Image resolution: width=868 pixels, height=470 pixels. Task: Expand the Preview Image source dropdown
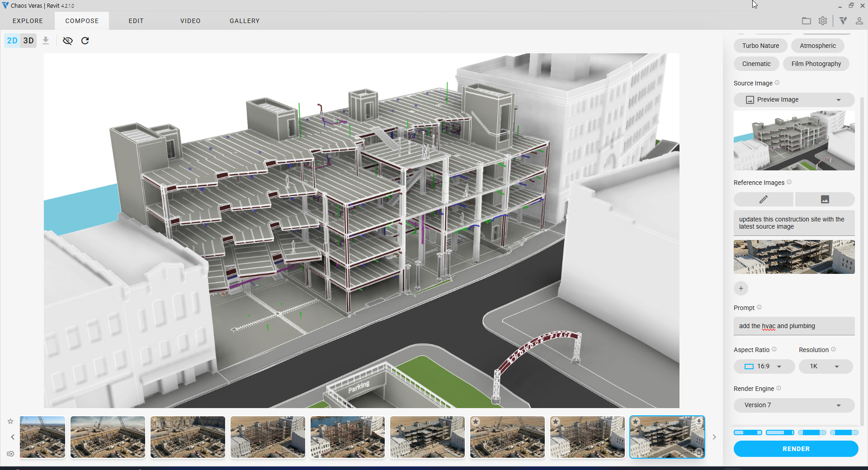click(x=793, y=99)
